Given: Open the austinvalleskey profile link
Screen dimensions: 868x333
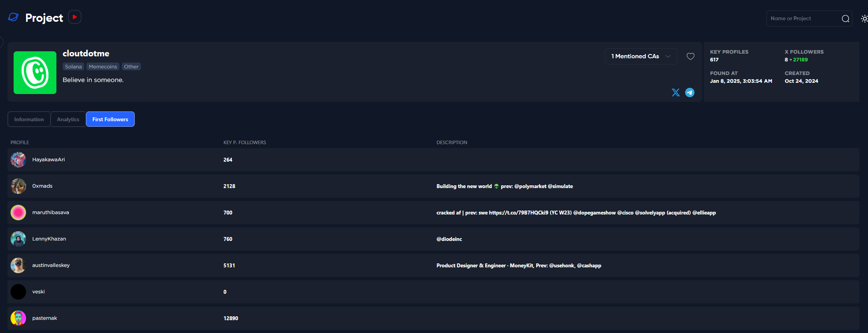Looking at the screenshot, I should (51, 265).
